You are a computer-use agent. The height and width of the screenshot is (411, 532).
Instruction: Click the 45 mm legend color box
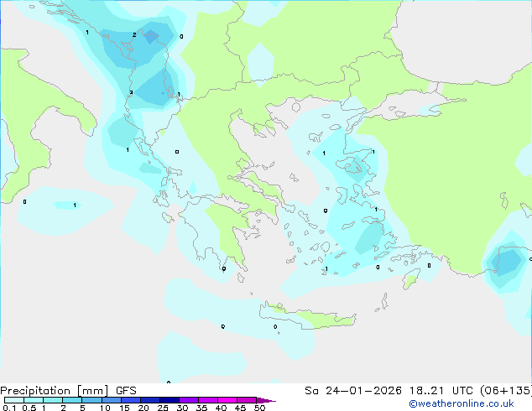(247, 400)
